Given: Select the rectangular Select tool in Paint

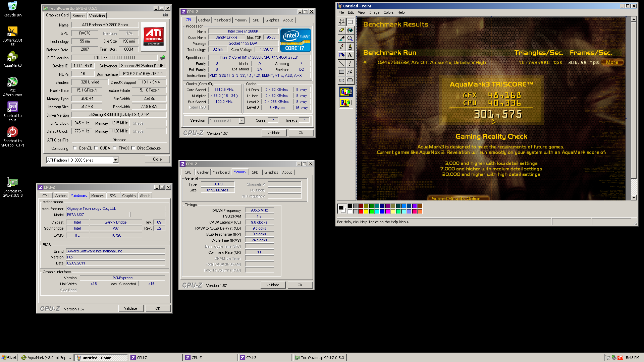Looking at the screenshot, I should 350,22.
